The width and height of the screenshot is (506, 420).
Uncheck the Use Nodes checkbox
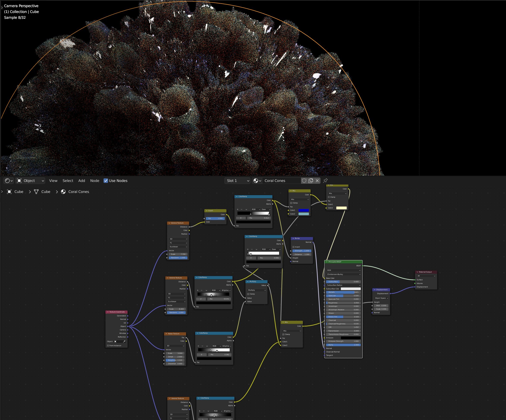coord(106,181)
